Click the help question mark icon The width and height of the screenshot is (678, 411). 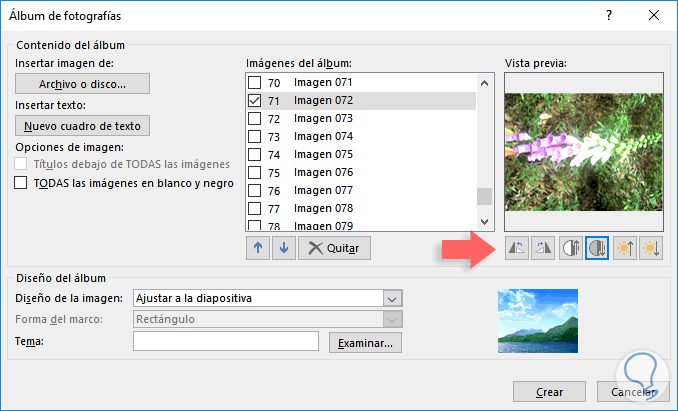point(609,15)
